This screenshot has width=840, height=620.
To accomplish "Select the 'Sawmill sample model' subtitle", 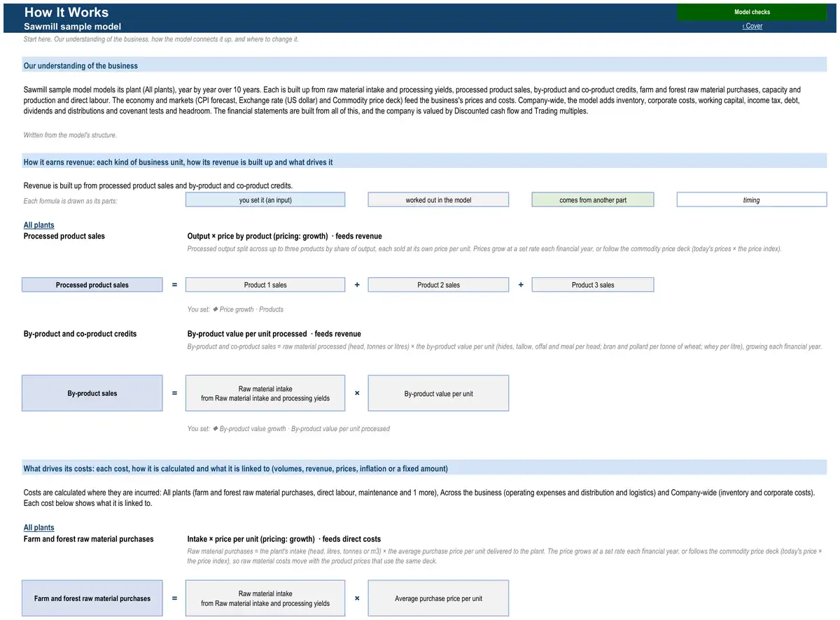I will click(x=72, y=27).
